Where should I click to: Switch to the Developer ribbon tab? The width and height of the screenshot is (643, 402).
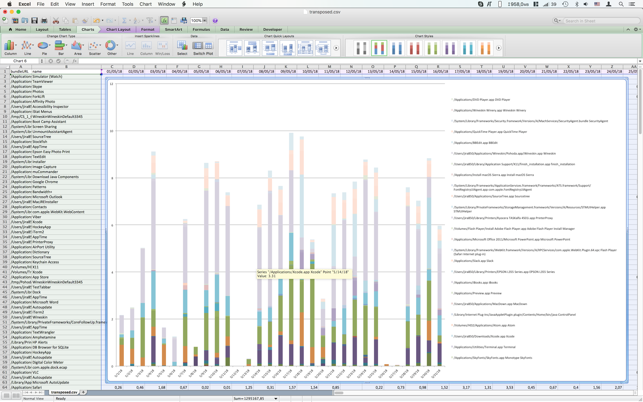pos(272,30)
